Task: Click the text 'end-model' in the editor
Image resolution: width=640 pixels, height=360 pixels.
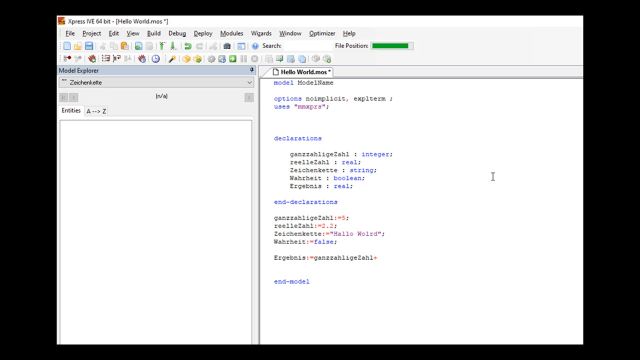Action: tap(291, 282)
